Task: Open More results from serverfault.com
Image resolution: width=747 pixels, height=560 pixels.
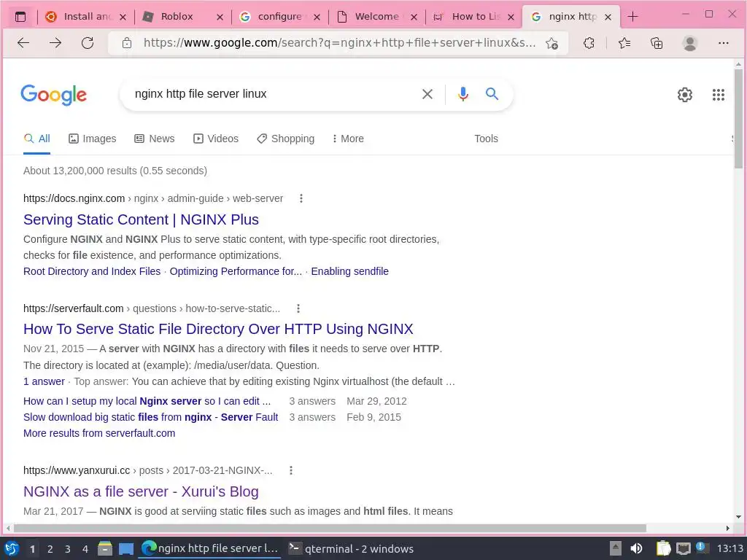Action: click(99, 433)
